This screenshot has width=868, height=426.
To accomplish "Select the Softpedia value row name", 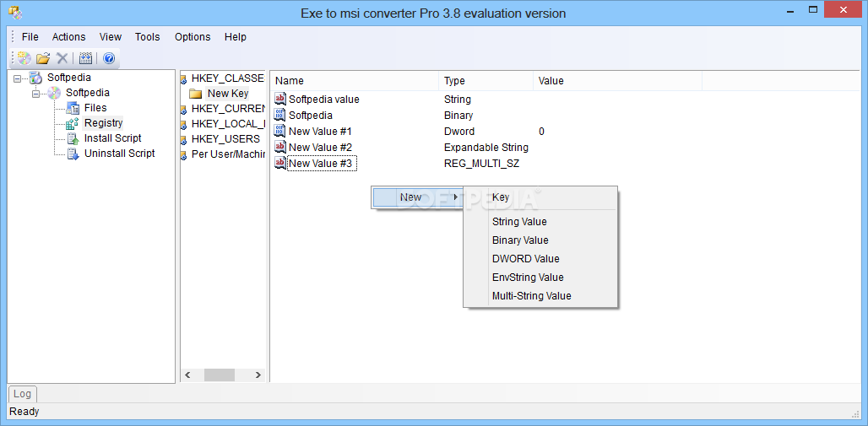I will 324,100.
